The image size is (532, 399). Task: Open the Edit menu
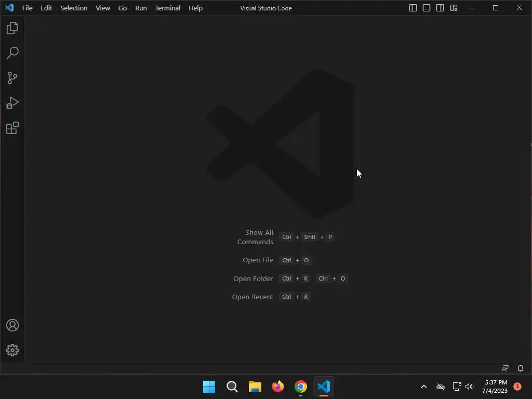click(46, 8)
